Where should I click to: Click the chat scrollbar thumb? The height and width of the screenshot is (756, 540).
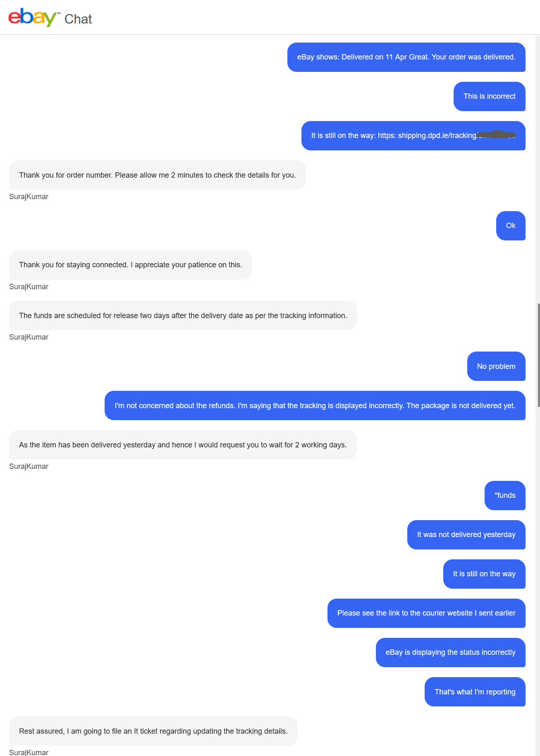538,355
